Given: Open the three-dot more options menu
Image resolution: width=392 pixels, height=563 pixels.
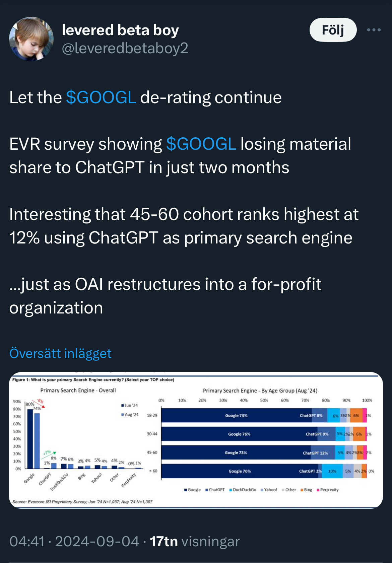Looking at the screenshot, I should pos(374,30).
